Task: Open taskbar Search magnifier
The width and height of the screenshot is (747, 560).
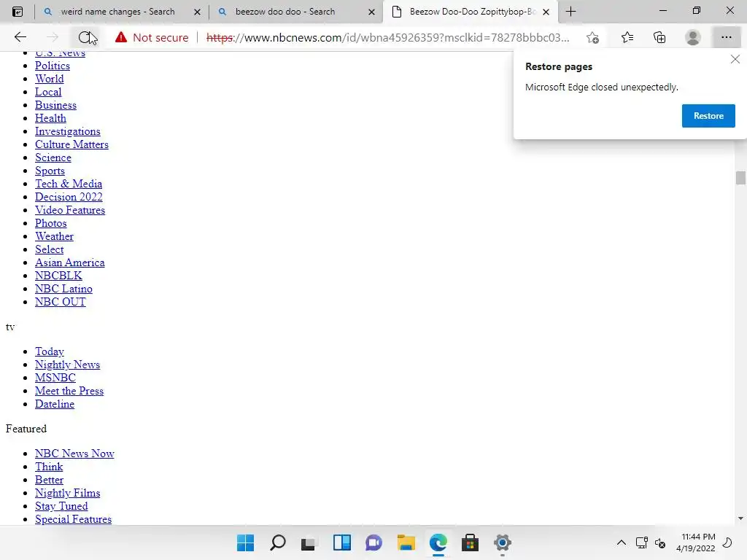Action: tap(277, 542)
